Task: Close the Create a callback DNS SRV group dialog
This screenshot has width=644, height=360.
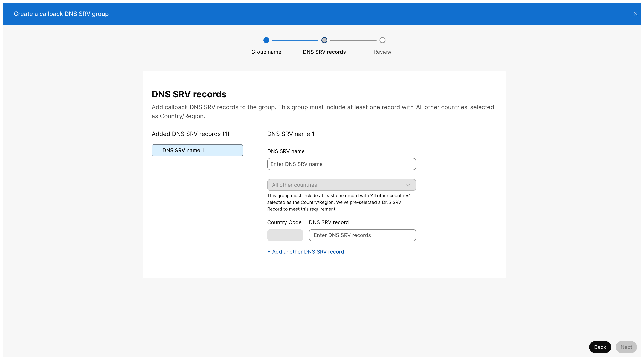Action: [635, 14]
